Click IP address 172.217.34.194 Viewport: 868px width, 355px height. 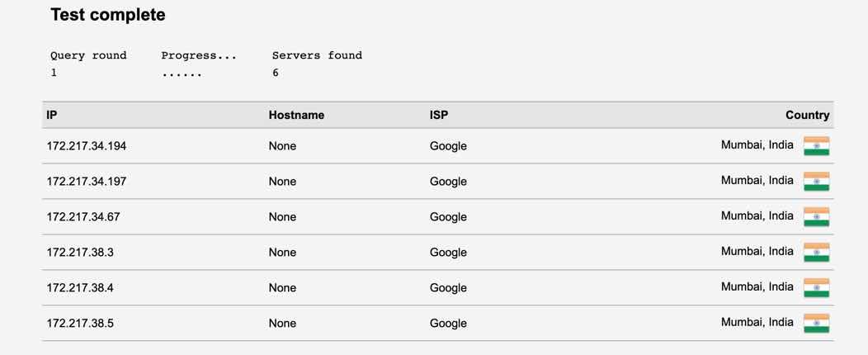coord(87,146)
